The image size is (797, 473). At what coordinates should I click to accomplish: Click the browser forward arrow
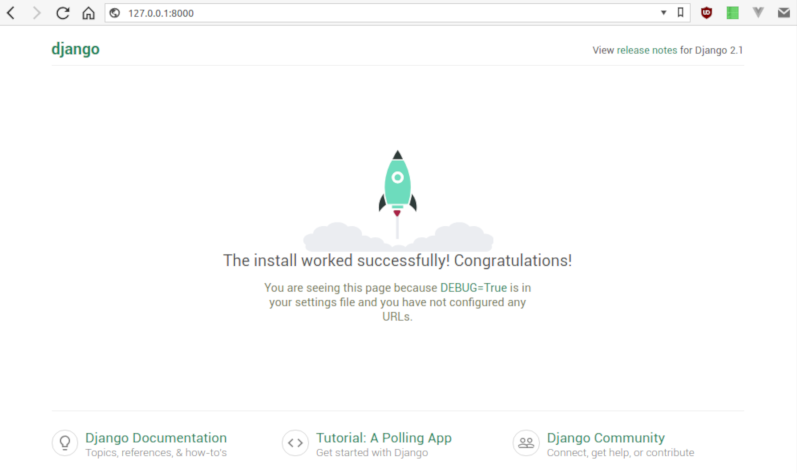click(37, 13)
